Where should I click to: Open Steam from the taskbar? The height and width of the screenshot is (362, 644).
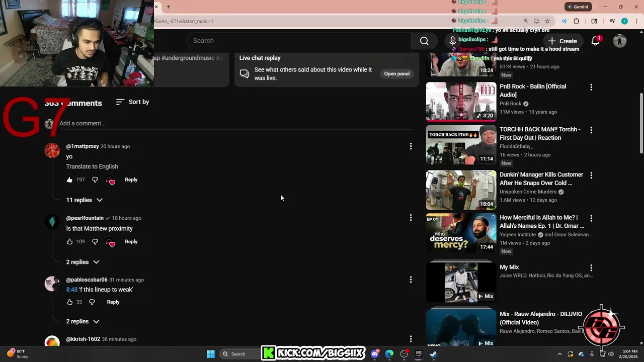coord(433,354)
